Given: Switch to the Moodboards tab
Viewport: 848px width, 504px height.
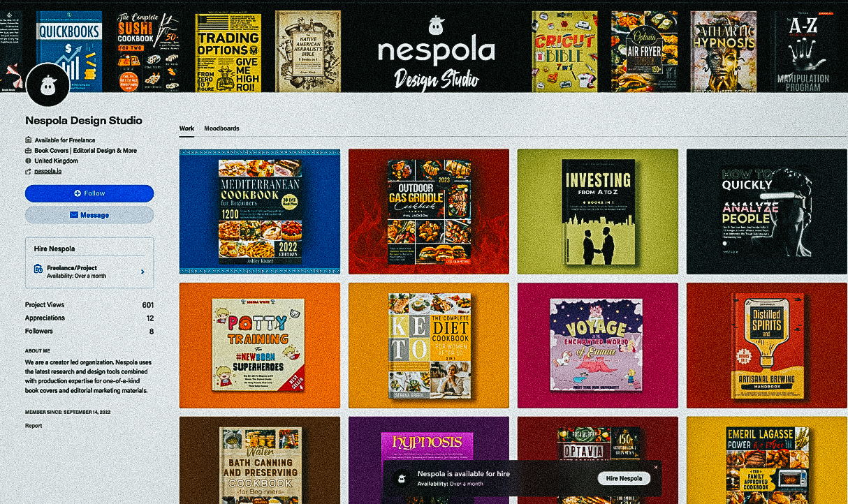Looking at the screenshot, I should [x=221, y=128].
